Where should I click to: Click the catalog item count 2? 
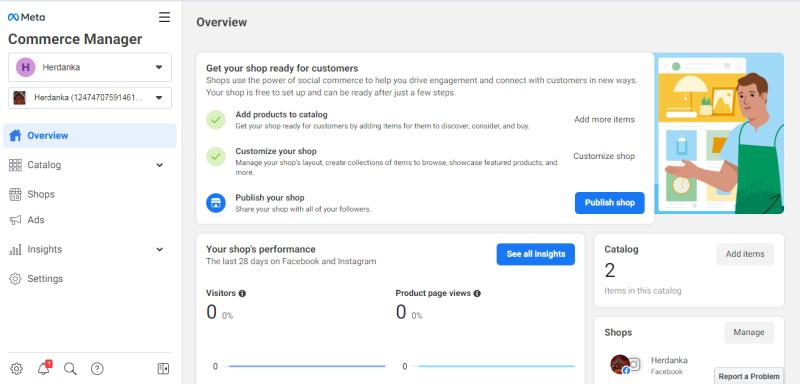point(610,271)
